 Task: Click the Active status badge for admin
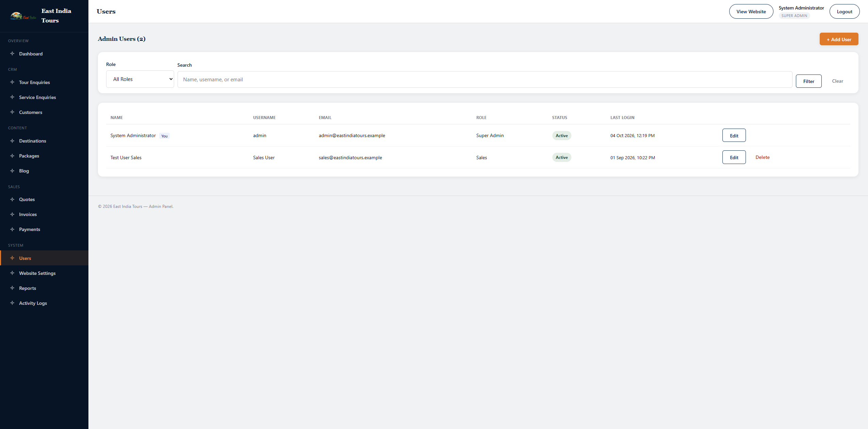(562, 135)
